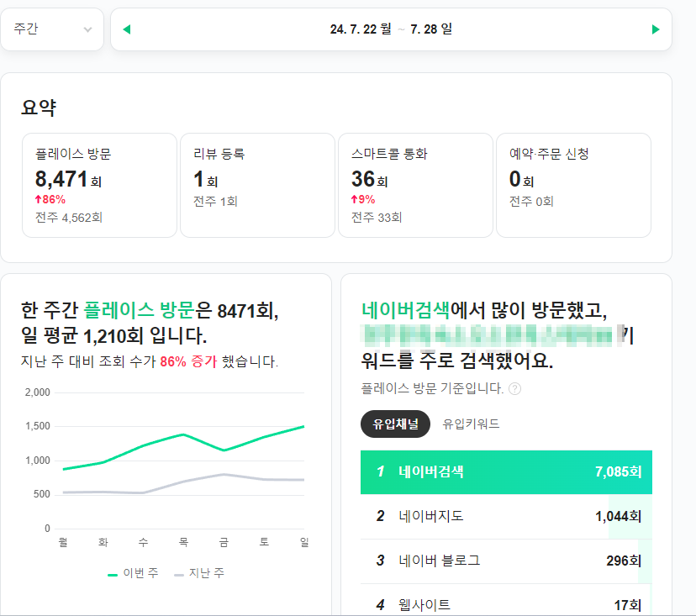The width and height of the screenshot is (696, 616).
Task: Toggle the 지난 주 legend item
Action: point(199,573)
